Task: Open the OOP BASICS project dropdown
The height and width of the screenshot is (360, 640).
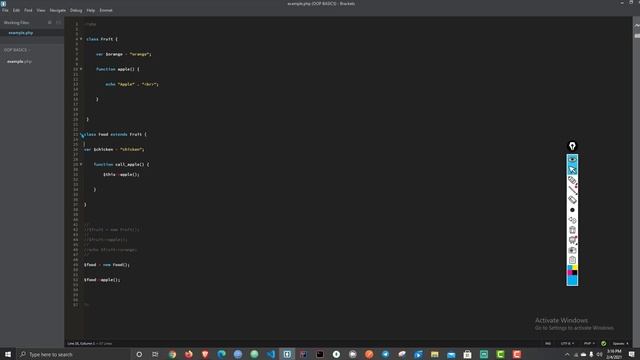Action: (x=17, y=50)
